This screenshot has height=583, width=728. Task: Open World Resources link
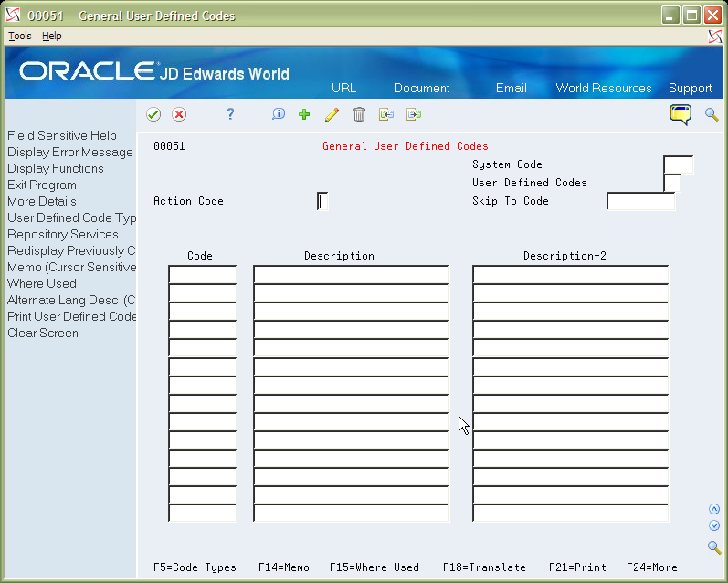click(x=604, y=88)
